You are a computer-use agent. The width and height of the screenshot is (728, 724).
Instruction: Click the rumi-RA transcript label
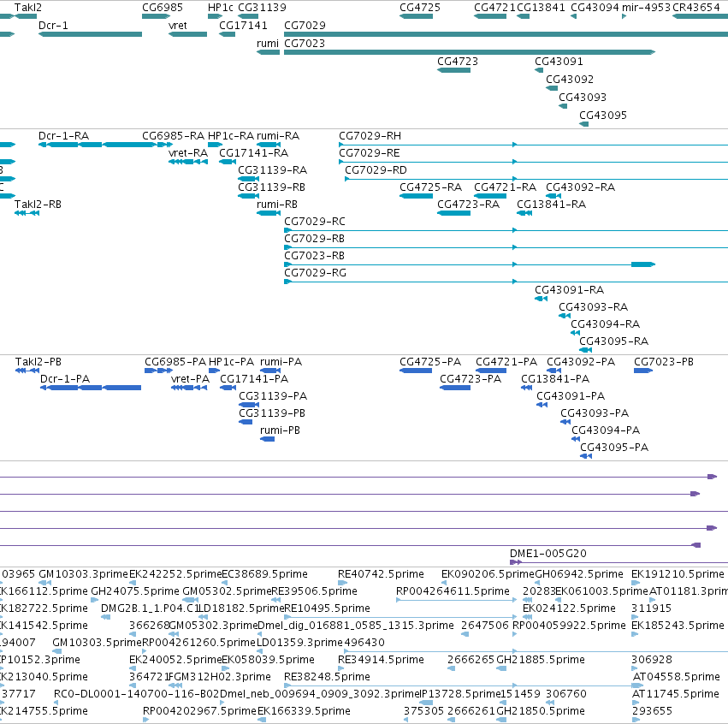[278, 136]
